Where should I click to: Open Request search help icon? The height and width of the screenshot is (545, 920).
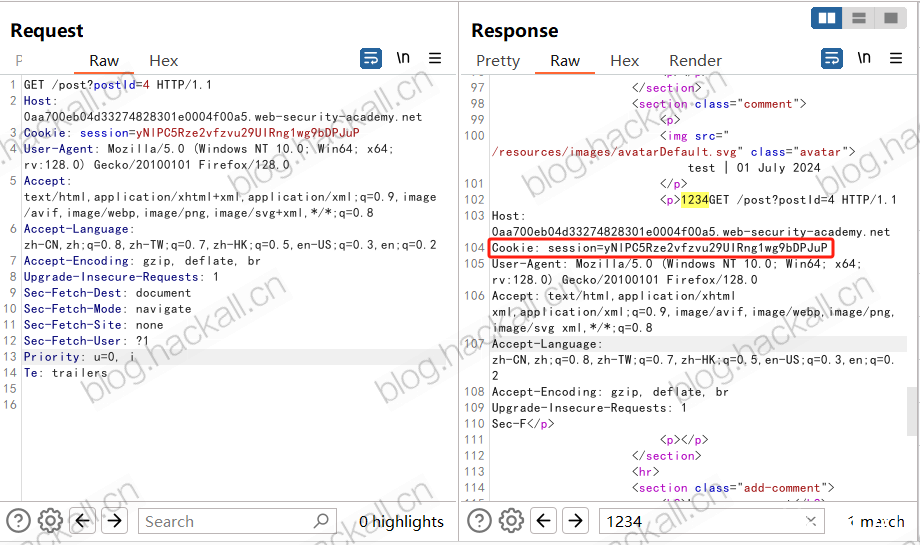click(18, 520)
